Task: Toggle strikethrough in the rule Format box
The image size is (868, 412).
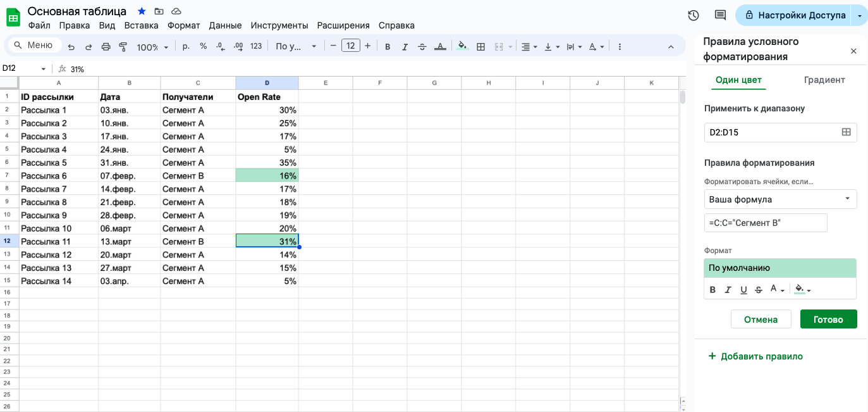Action: (759, 290)
